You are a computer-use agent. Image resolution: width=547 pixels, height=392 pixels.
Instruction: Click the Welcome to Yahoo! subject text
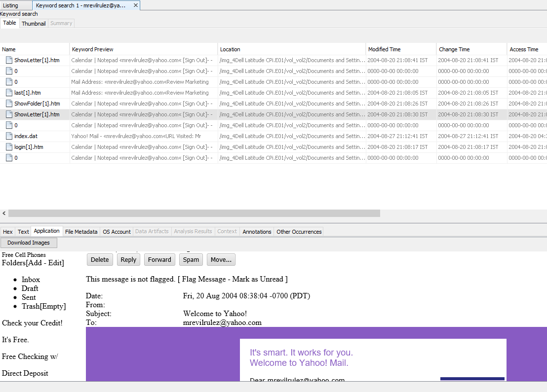pyautogui.click(x=215, y=314)
